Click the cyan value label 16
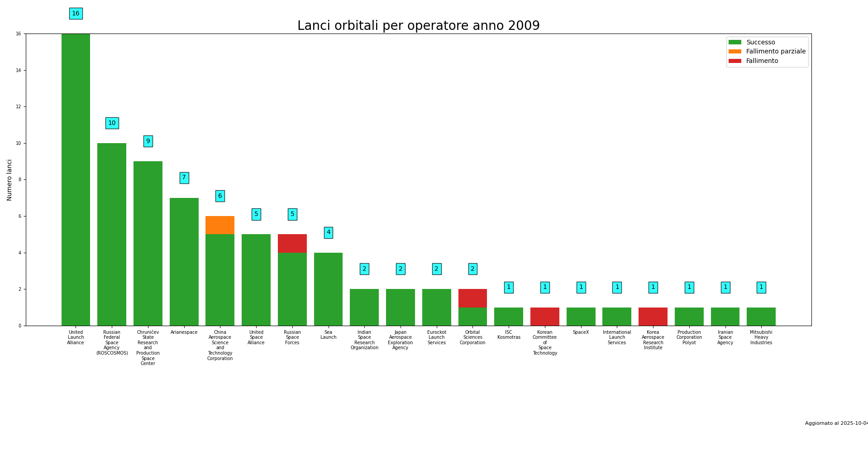The image size is (868, 452). pyautogui.click(x=76, y=14)
